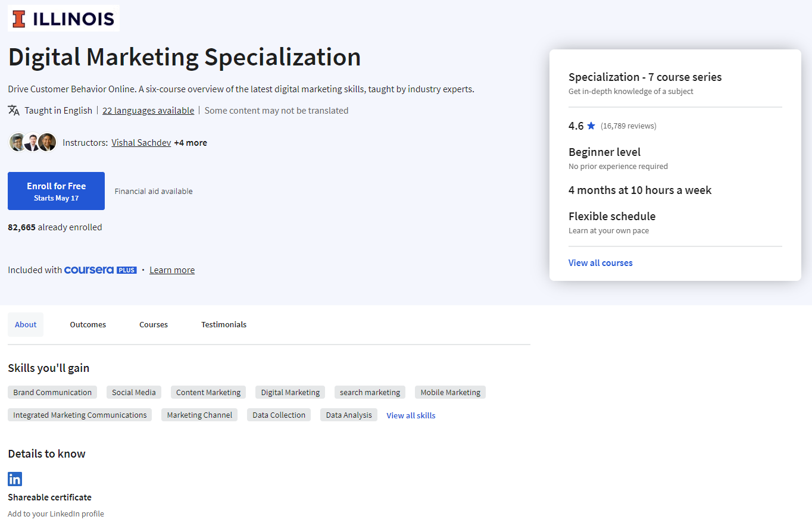Select the Social Media skill tag
Viewport: 812px width, 529px height.
[x=133, y=392]
